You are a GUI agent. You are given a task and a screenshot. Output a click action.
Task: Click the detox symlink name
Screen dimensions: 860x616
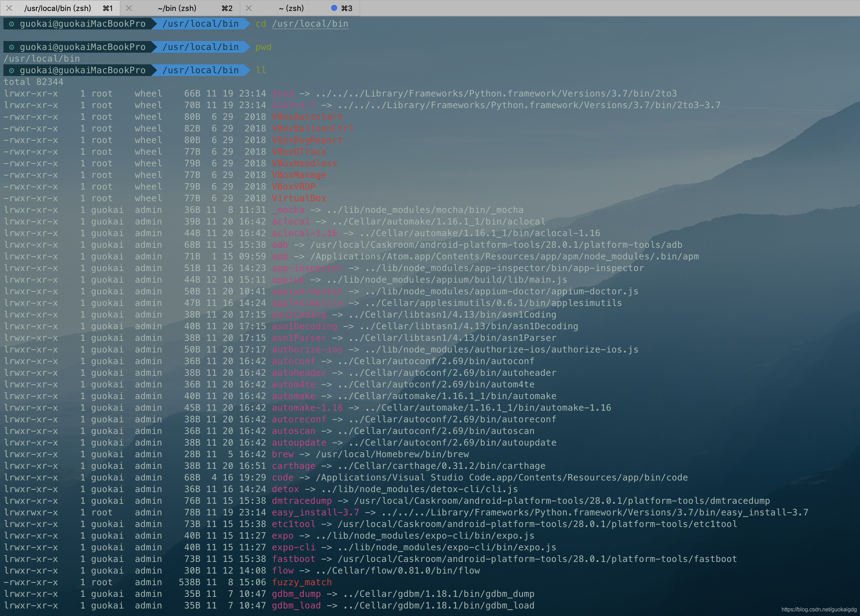click(x=285, y=489)
